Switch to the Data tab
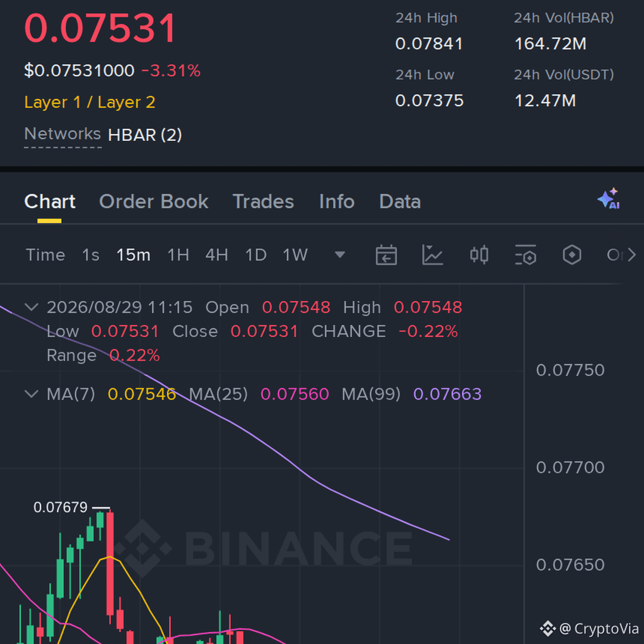The width and height of the screenshot is (644, 644). click(400, 202)
